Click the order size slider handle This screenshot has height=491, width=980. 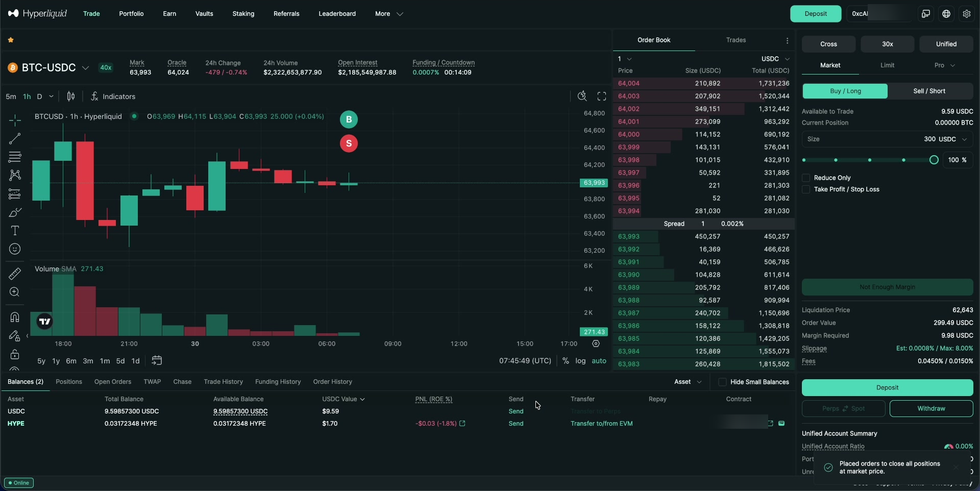[x=934, y=160]
